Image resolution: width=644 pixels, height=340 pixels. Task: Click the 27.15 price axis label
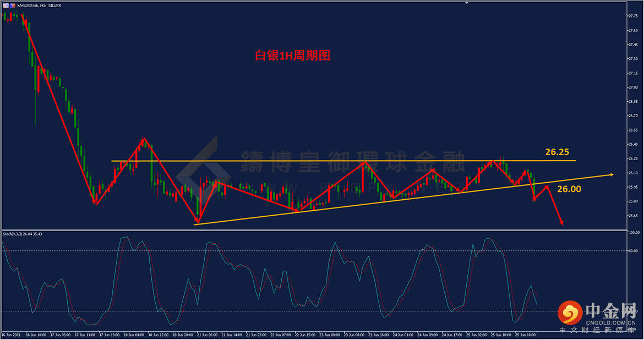(x=633, y=73)
